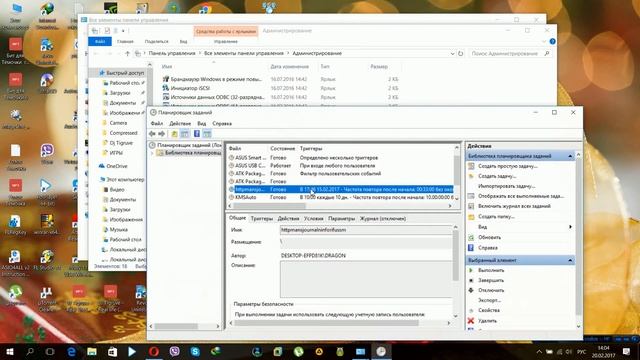
Task: Click the Back arrow in Task Scheduler toolbar
Action: click(x=152, y=134)
